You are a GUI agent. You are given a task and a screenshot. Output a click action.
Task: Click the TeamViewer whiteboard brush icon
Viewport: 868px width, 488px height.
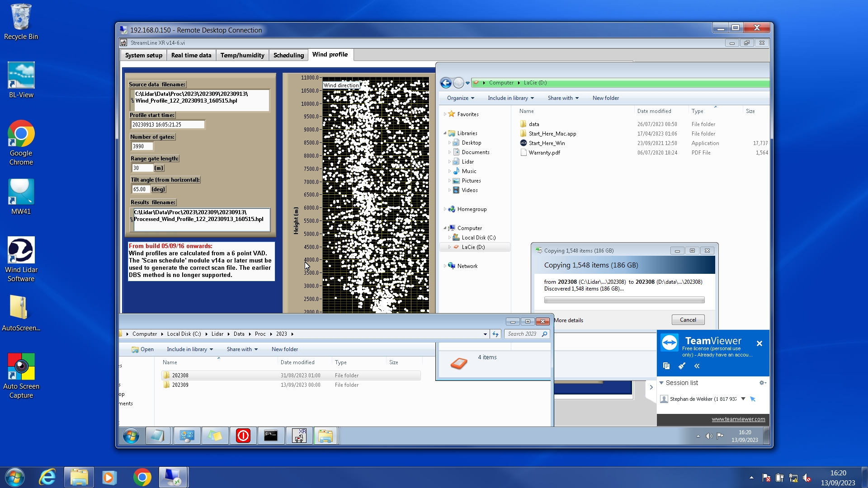(x=682, y=366)
